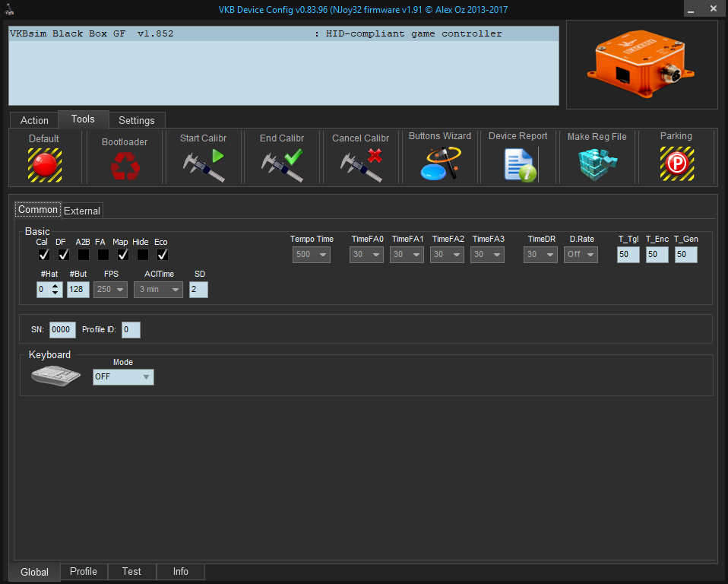Click the Bootloader recycle icon
The width and height of the screenshot is (728, 584).
125,165
